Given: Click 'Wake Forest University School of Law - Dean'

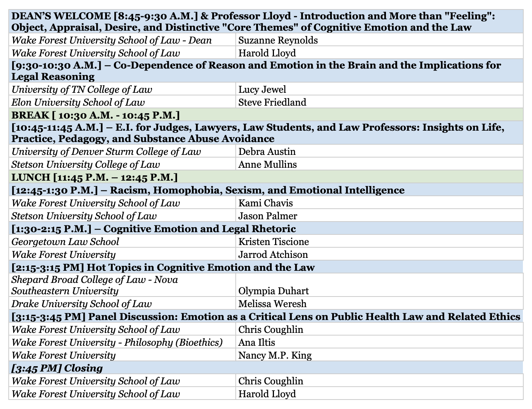Looking at the screenshot, I should pos(112,40).
